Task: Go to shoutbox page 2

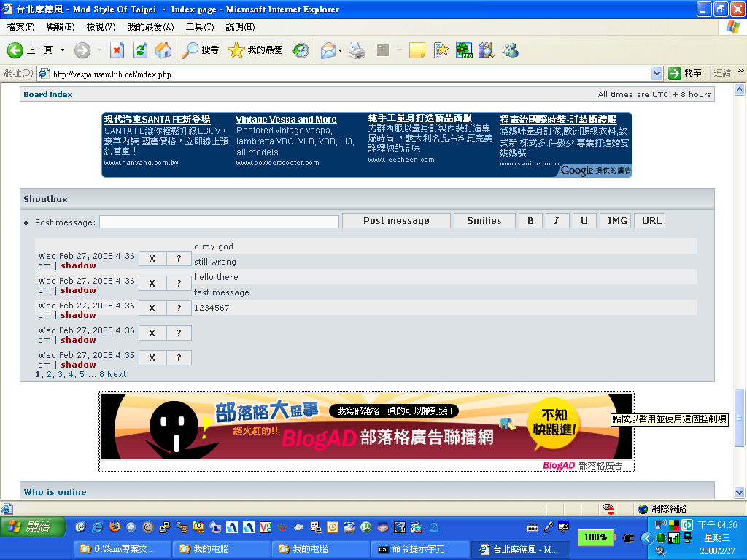Action: (49, 374)
